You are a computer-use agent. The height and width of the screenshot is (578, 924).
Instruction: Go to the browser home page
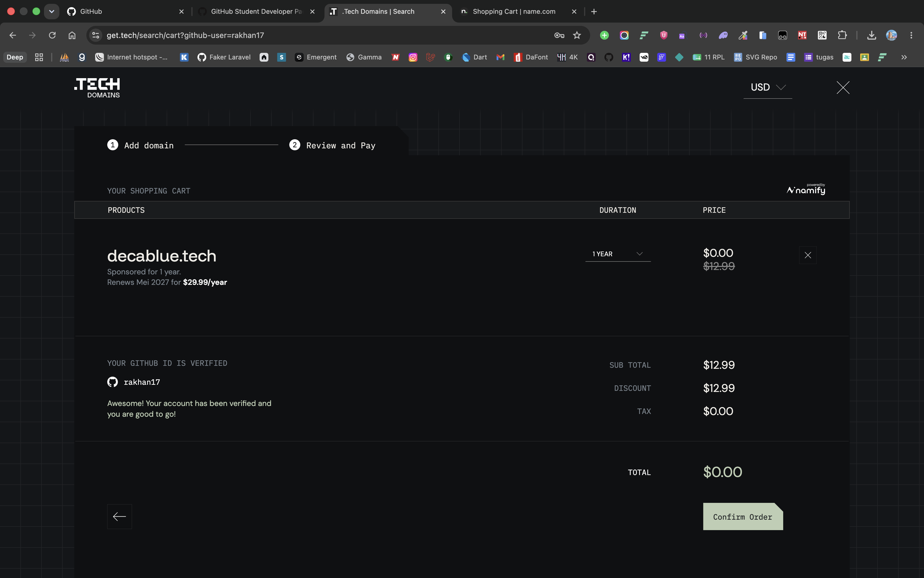pyautogui.click(x=72, y=35)
